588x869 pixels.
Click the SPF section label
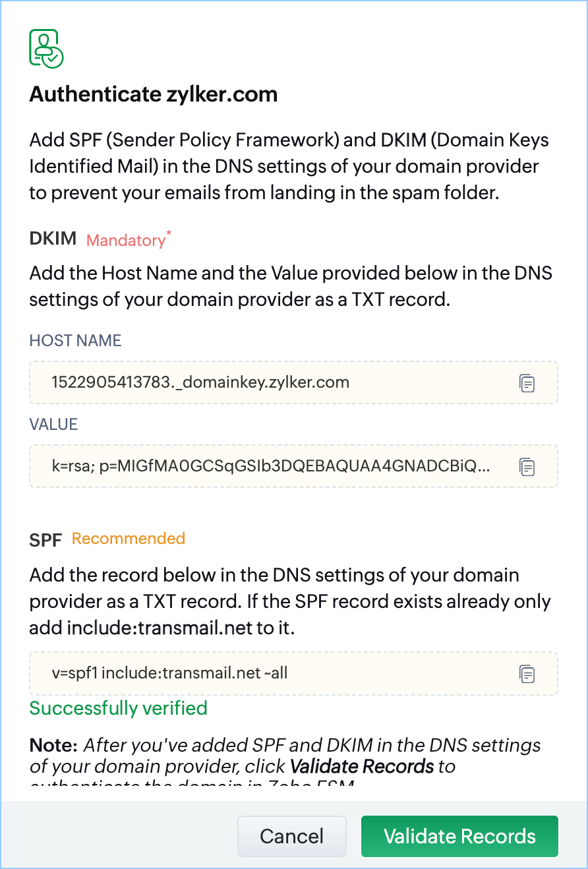pos(45,541)
